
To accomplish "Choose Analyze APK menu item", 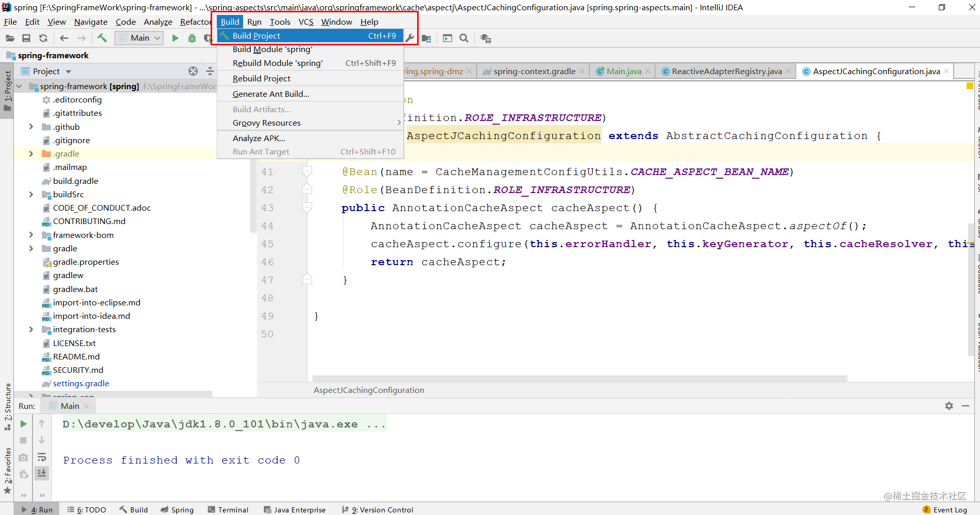I will (311, 138).
